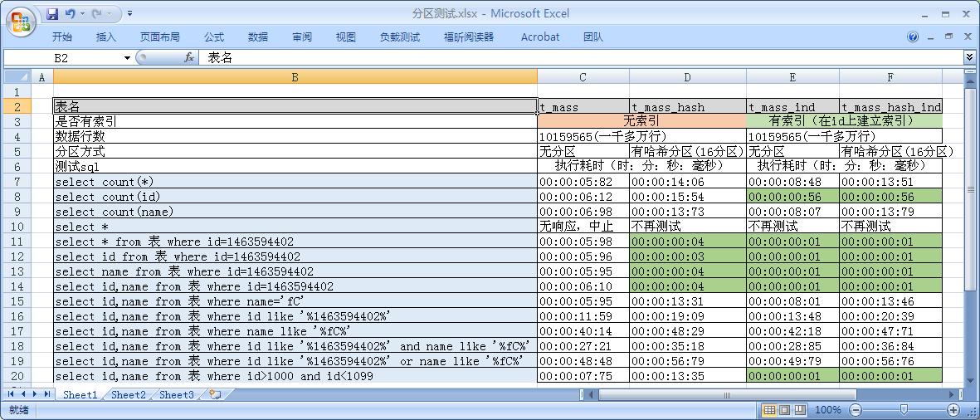Click horizontal scrollbar left arrow

591,394
